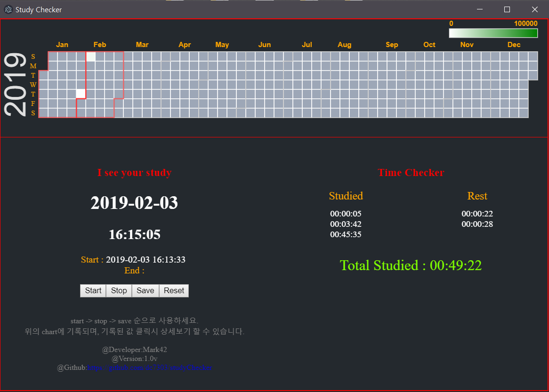The image size is (549, 392).
Task: Select the light February 3 heatmap cell
Action: (90, 56)
